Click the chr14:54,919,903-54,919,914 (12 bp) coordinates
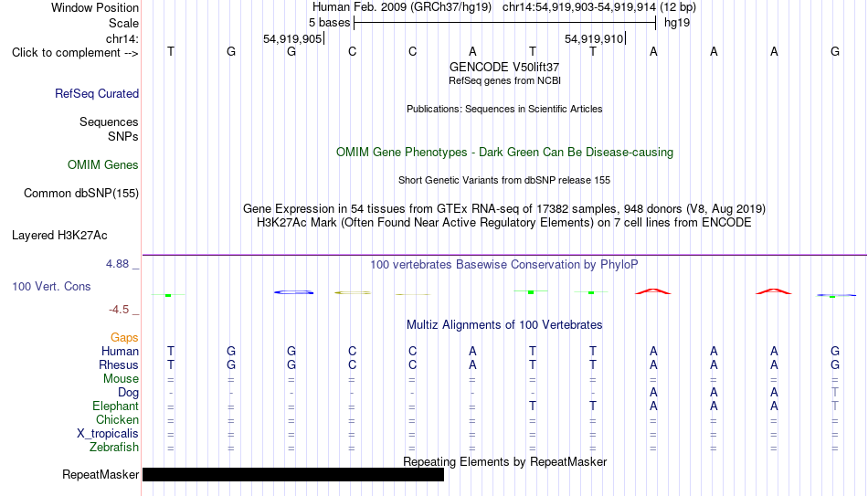Viewport: 868px width, 496px height. [x=599, y=7]
